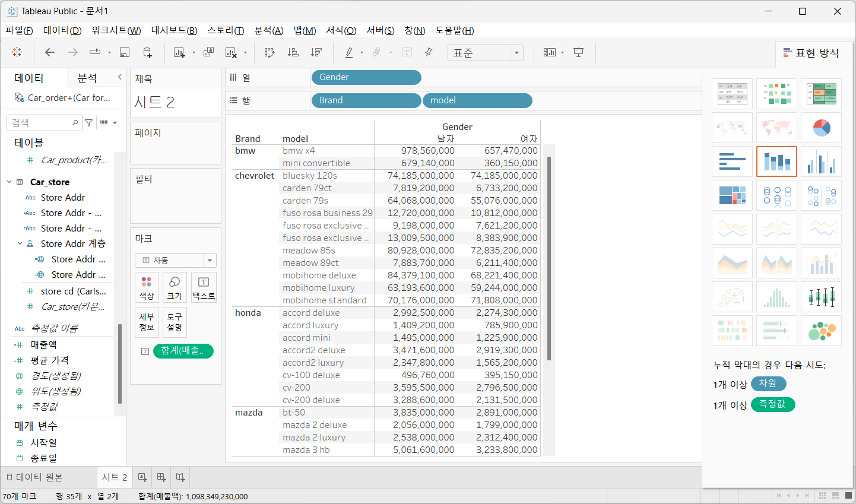Add a new story from the bottom tab icon
The height and width of the screenshot is (504, 856).
coord(180,477)
